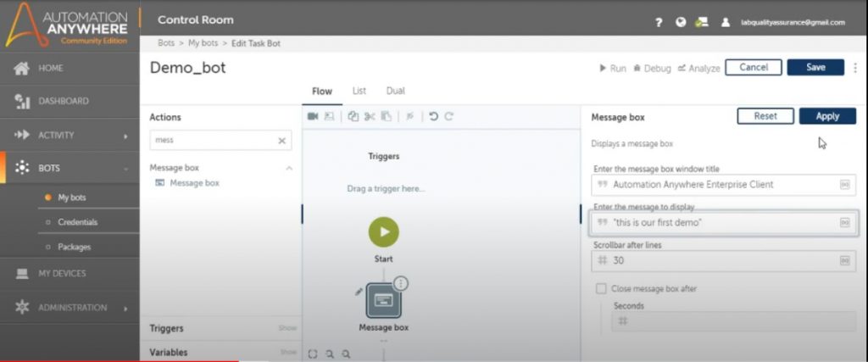The image size is (868, 362).
Task: Click the device status icon in header
Action: pos(702,23)
